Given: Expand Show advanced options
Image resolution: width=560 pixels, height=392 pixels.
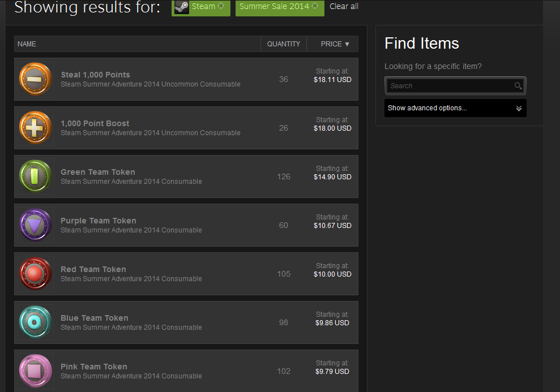Looking at the screenshot, I should point(455,108).
